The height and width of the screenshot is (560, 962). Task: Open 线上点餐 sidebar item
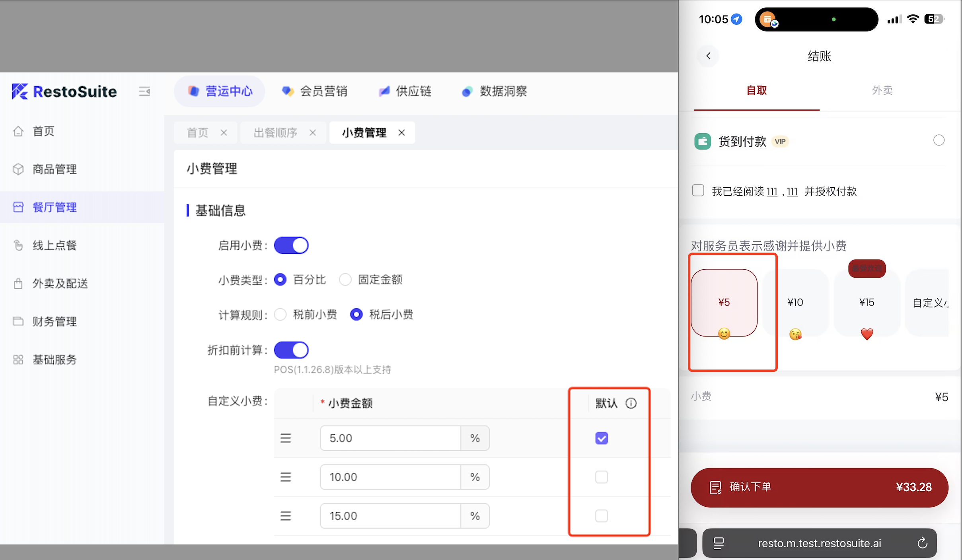tap(55, 245)
